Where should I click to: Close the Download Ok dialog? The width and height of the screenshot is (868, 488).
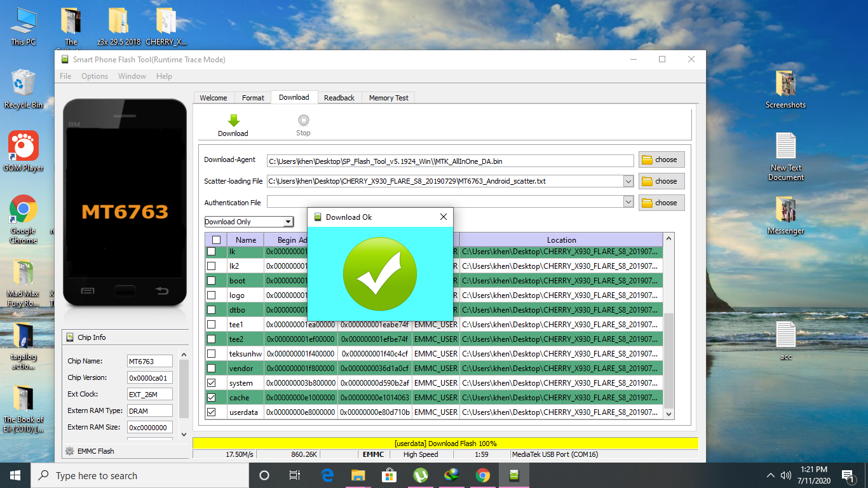click(x=444, y=217)
